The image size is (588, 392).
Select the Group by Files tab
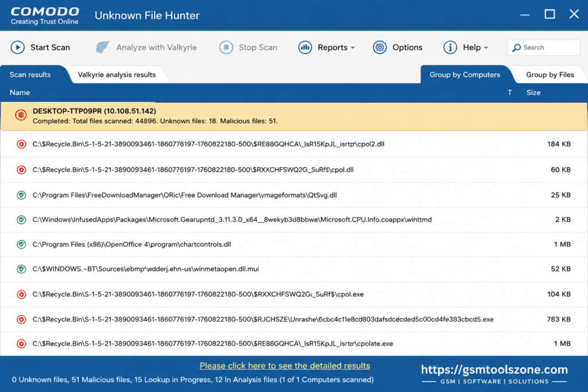550,75
